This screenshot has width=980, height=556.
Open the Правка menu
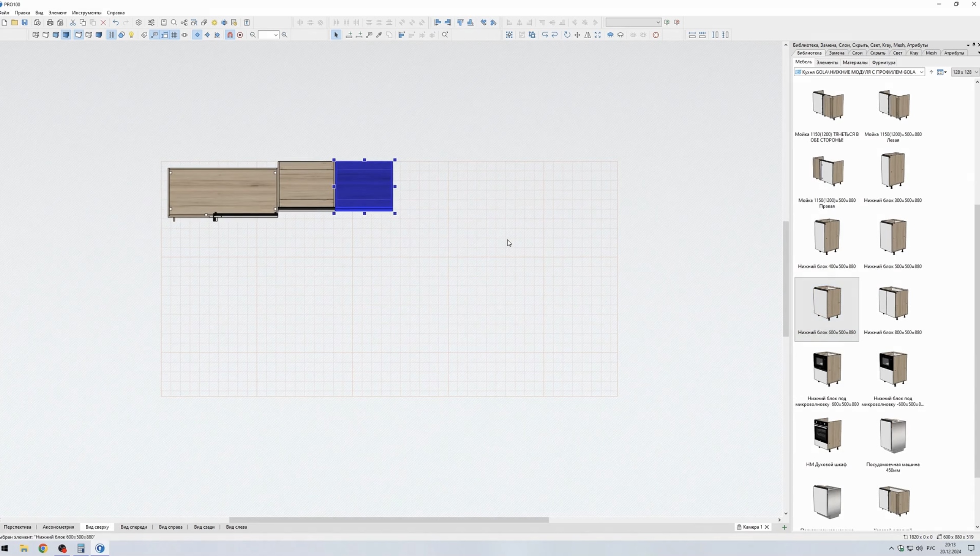pyautogui.click(x=22, y=13)
